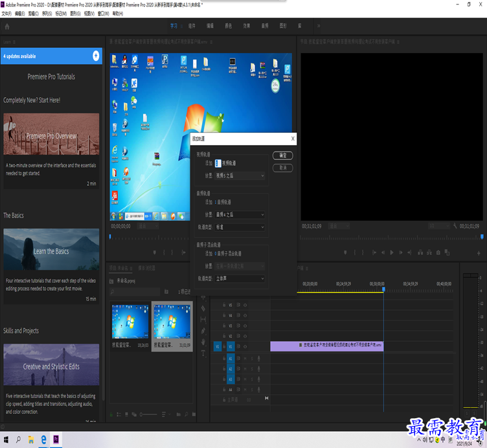The height and width of the screenshot is (448, 487).
Task: Toggle track targeting for A4
Action: coord(231,390)
